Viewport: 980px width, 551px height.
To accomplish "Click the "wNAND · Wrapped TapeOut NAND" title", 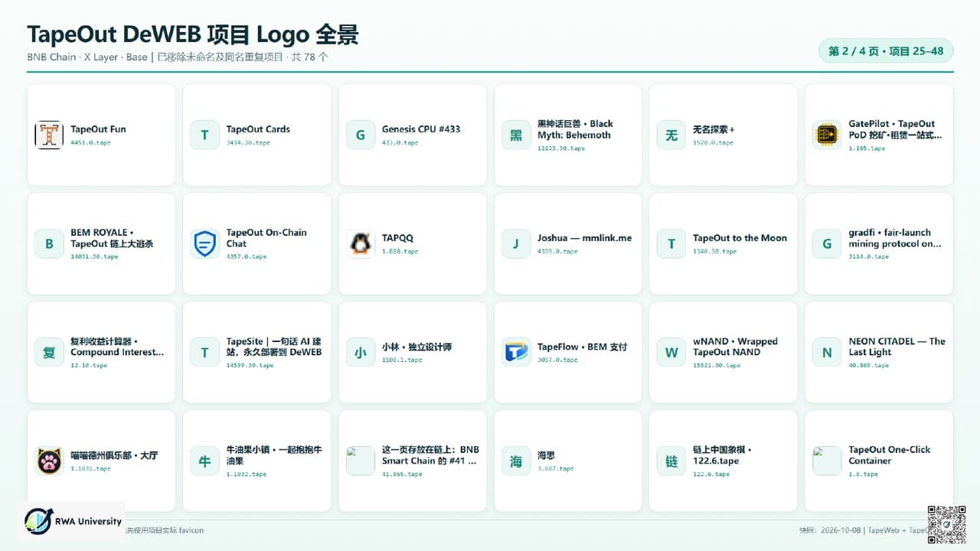I will (735, 347).
